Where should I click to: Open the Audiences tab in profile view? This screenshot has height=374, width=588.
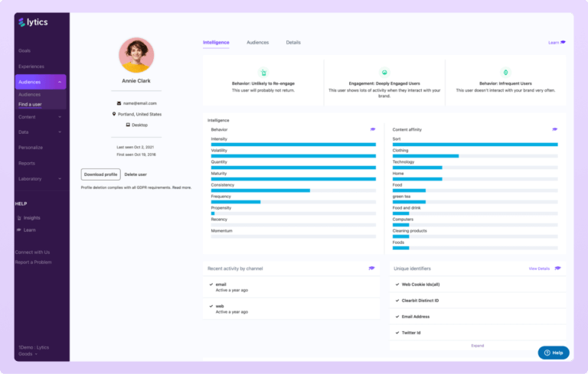257,43
